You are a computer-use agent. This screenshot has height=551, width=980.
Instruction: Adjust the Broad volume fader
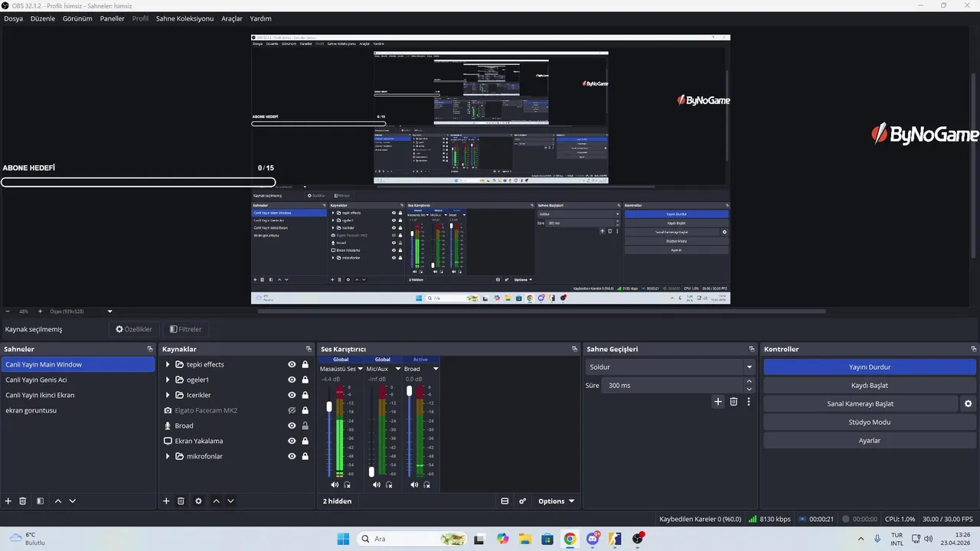[x=410, y=390]
